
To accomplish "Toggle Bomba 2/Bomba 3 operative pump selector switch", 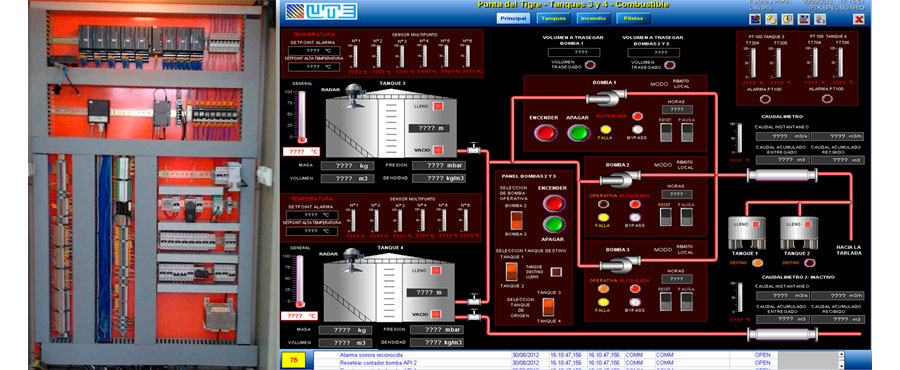I will [517, 221].
